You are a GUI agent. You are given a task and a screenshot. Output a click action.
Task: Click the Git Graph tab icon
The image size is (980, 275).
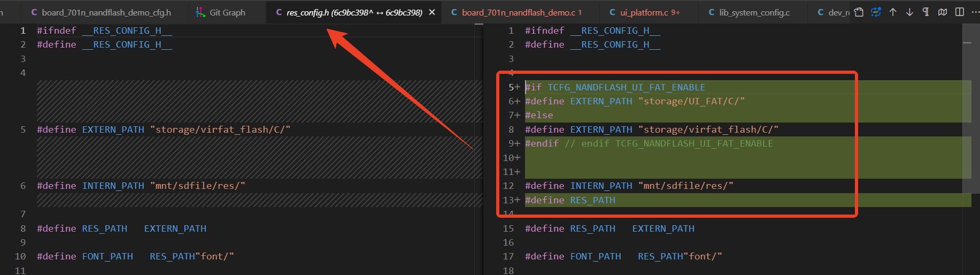pos(200,12)
